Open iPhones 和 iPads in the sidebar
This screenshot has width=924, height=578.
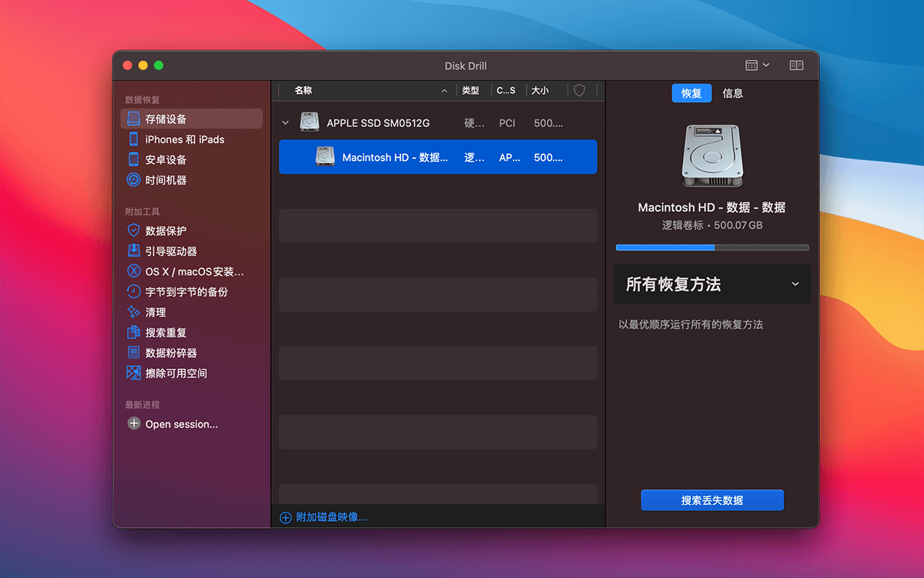(192, 139)
